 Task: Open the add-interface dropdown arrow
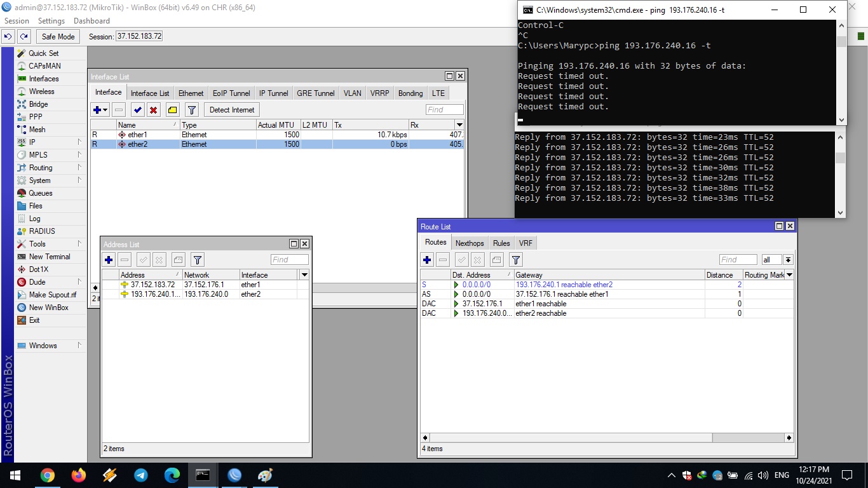(105, 110)
